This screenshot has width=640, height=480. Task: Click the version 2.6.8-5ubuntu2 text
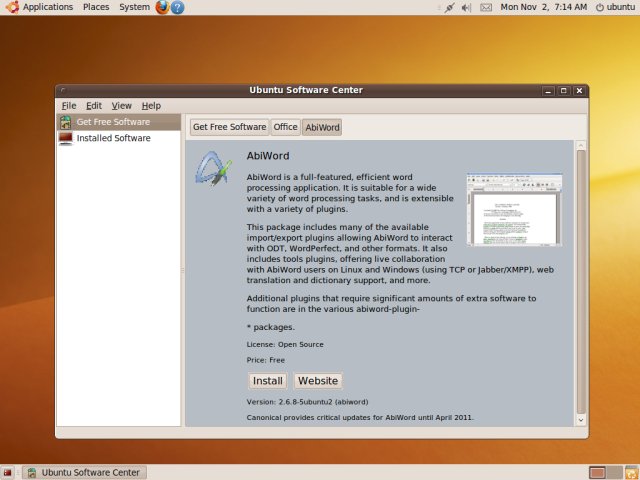point(307,402)
